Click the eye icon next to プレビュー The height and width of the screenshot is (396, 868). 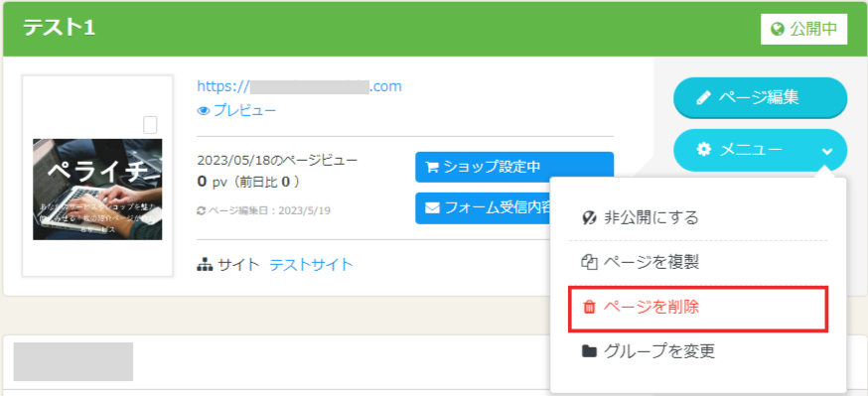[x=204, y=111]
